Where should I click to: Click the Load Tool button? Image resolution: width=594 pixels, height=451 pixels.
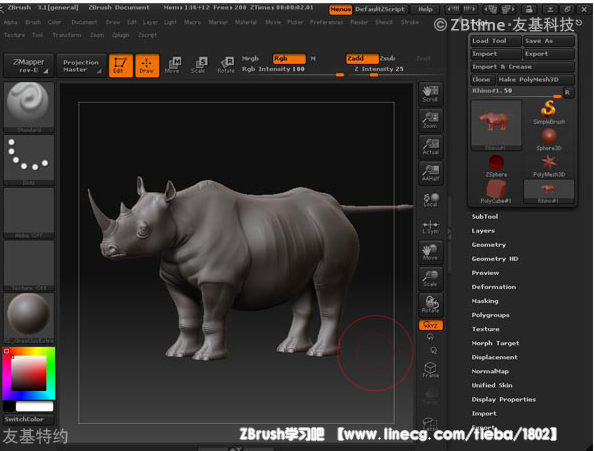(x=496, y=41)
